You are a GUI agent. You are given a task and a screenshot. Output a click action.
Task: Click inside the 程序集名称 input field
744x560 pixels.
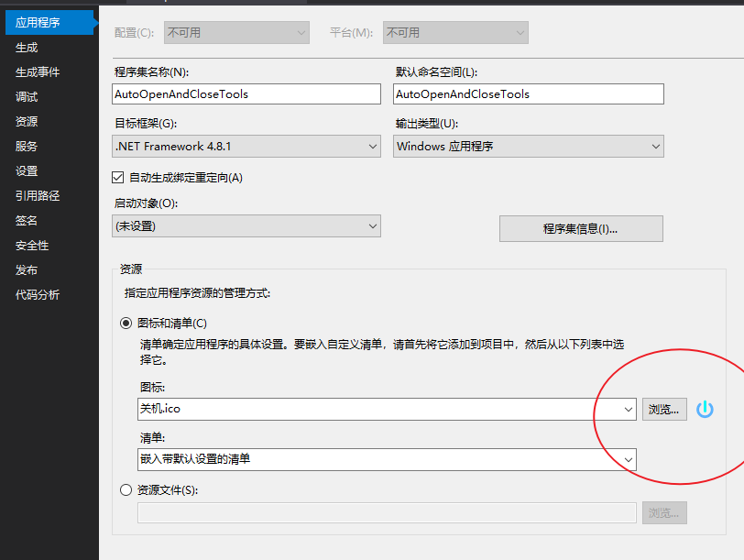[x=246, y=93]
